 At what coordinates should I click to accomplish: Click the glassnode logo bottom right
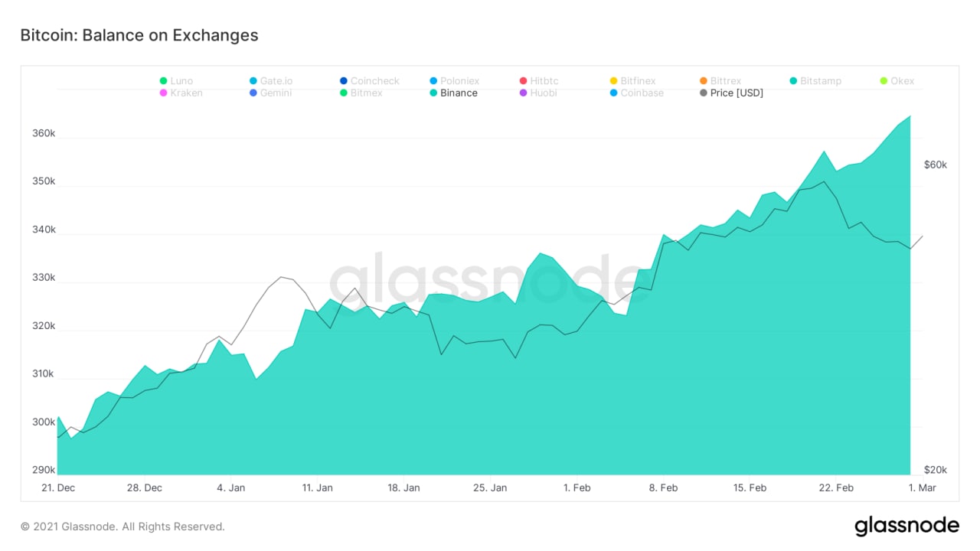pos(906,526)
